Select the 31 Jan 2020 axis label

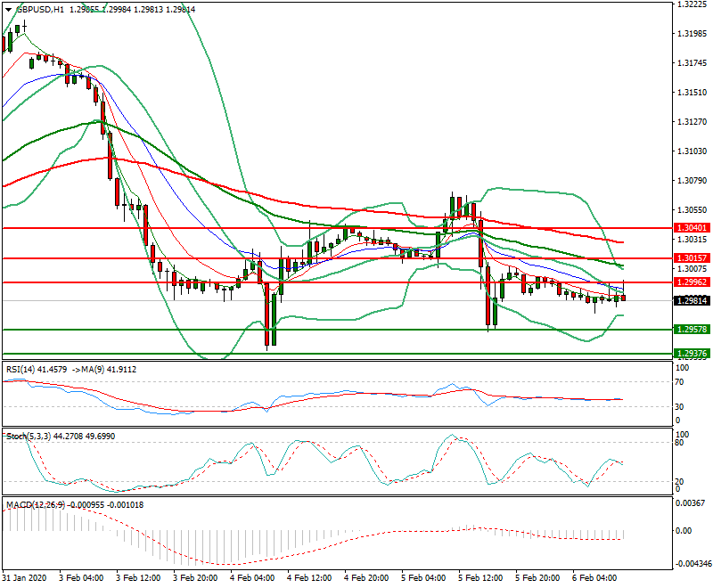click(x=27, y=577)
